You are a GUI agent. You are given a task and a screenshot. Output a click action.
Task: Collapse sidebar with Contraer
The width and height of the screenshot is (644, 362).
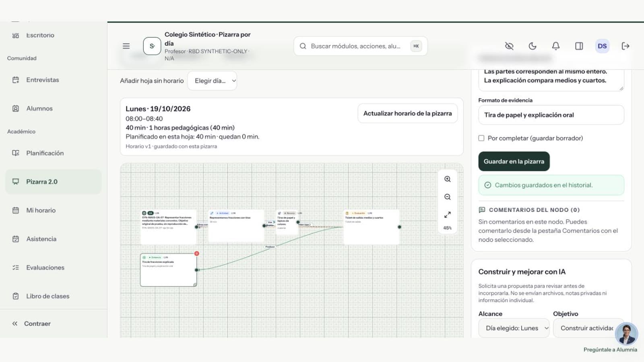31,323
